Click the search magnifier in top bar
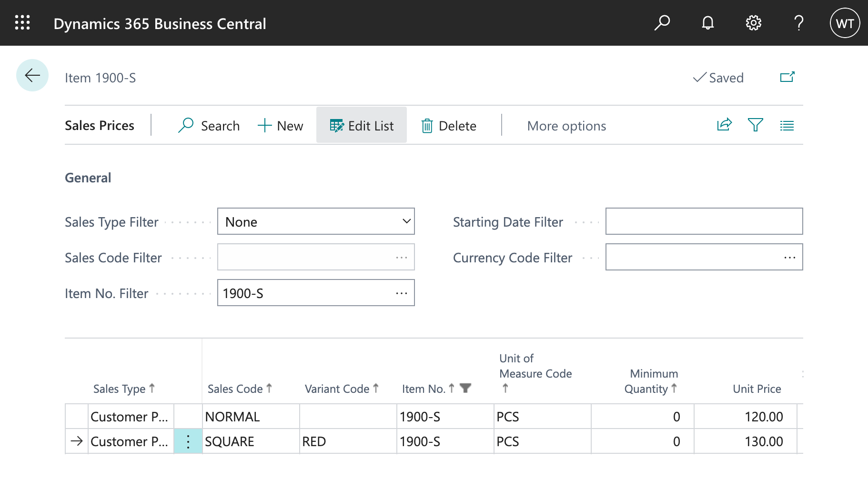This screenshot has height=479, width=868. click(x=662, y=23)
